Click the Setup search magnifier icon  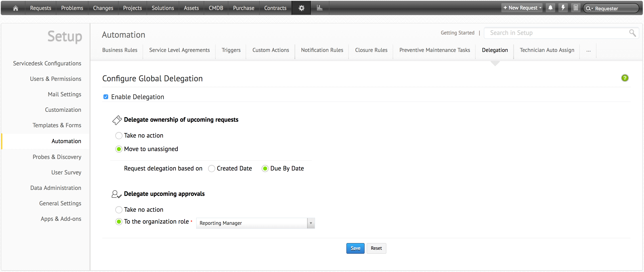[x=632, y=33]
